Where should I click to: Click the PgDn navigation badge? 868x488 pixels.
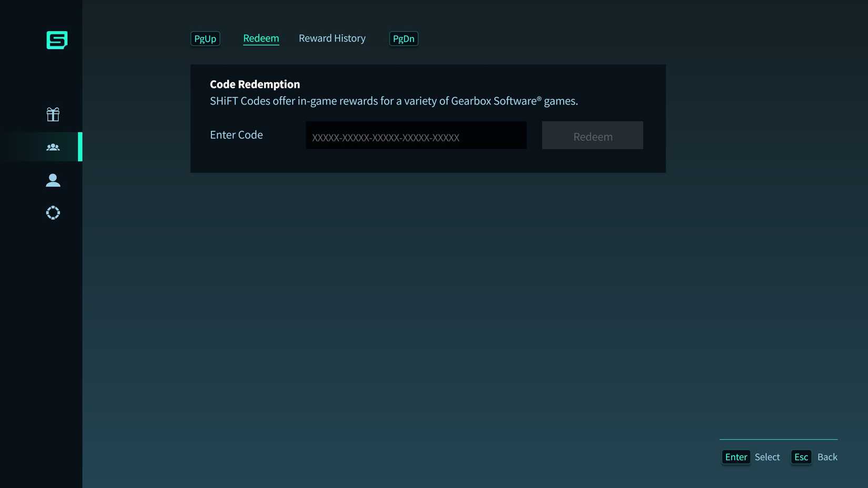pyautogui.click(x=403, y=38)
